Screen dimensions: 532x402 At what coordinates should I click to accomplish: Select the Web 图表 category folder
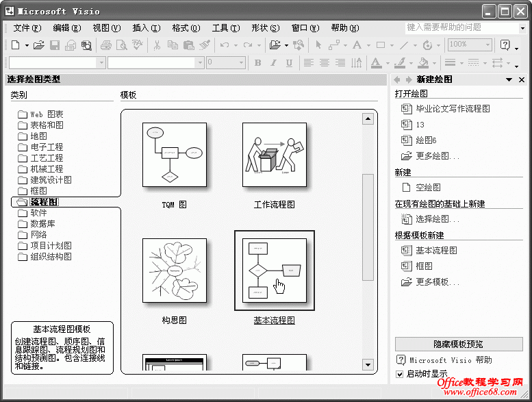pyautogui.click(x=40, y=114)
